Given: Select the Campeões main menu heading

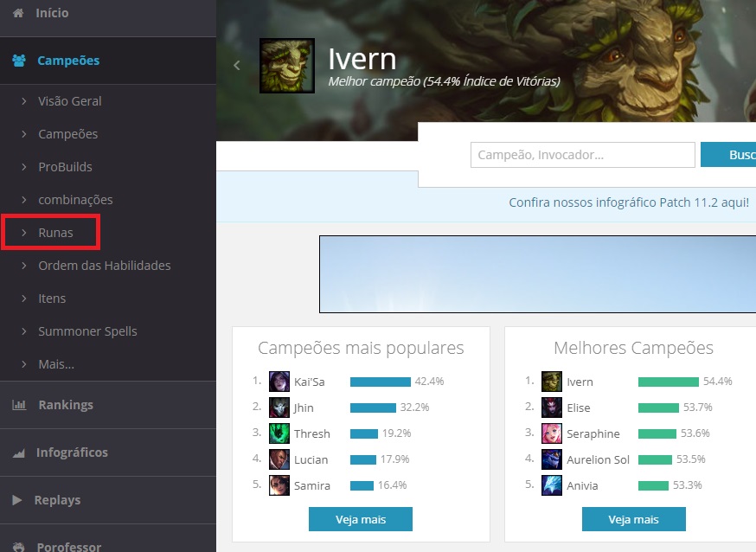Looking at the screenshot, I should (x=68, y=61).
